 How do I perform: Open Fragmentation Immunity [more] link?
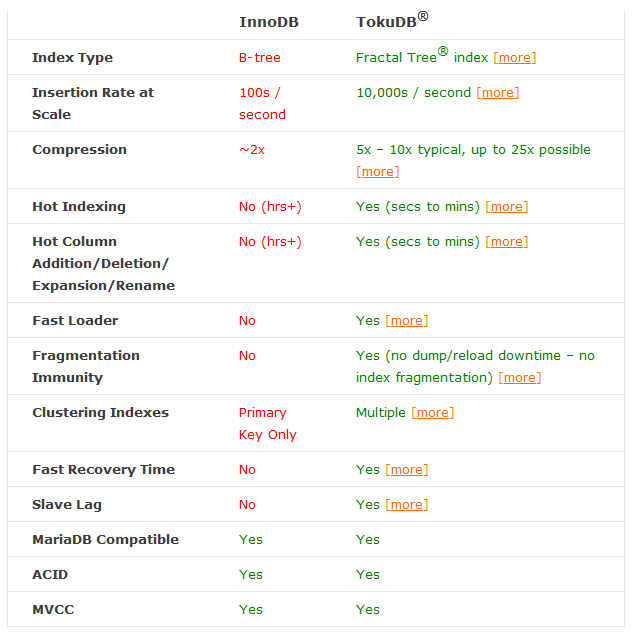click(520, 378)
